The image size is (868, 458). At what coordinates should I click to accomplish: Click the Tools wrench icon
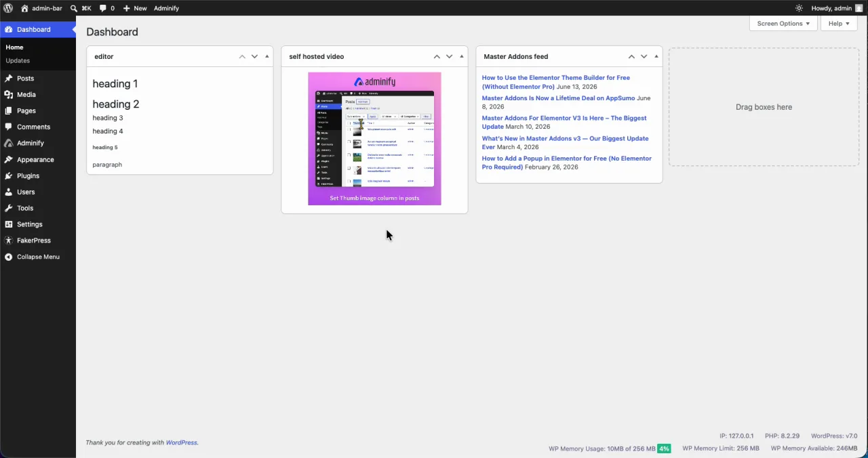(x=8, y=208)
